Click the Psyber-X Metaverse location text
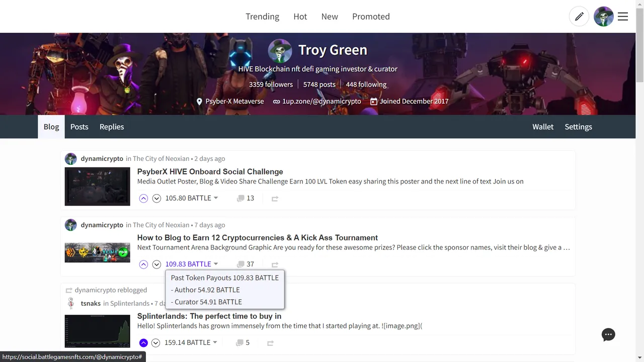The height and width of the screenshot is (362, 644). click(234, 101)
